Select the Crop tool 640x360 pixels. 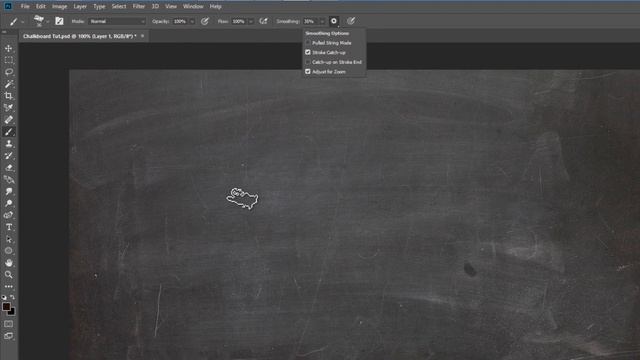(x=9, y=96)
